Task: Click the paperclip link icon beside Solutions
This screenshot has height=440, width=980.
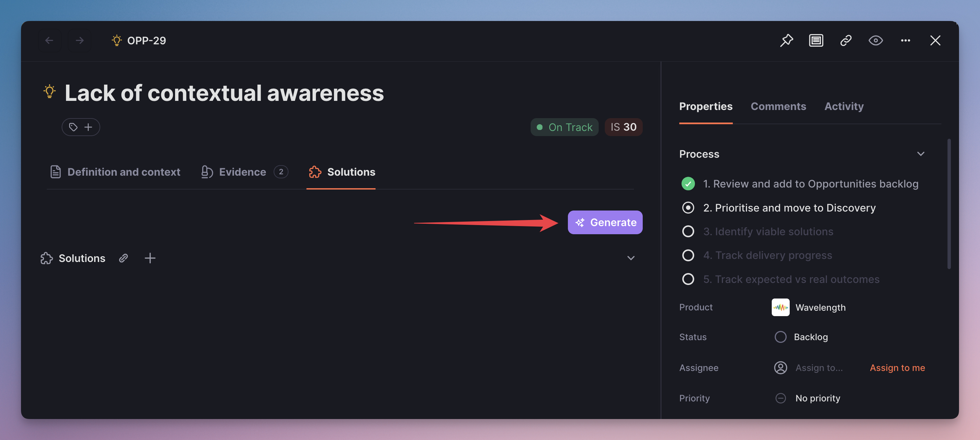Action: (123, 258)
